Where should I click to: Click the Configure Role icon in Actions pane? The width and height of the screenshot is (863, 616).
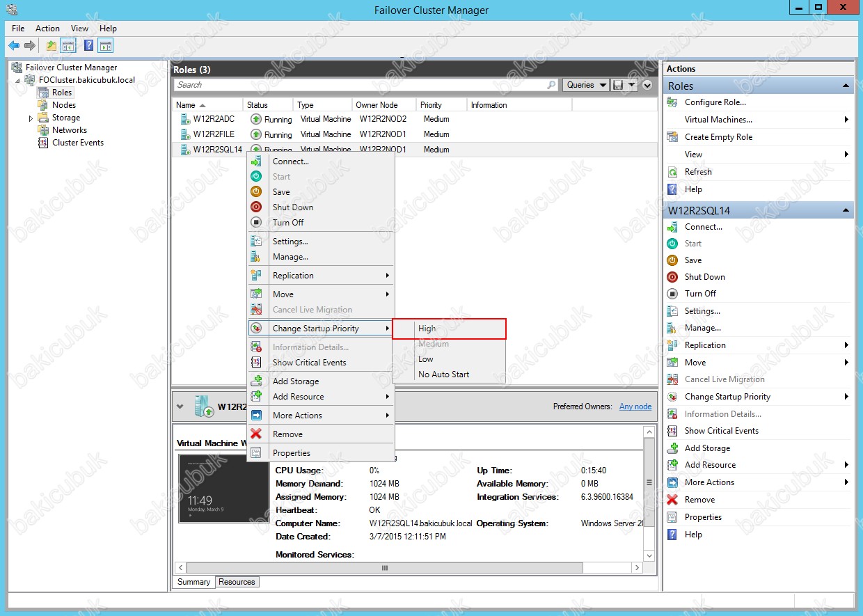click(672, 102)
